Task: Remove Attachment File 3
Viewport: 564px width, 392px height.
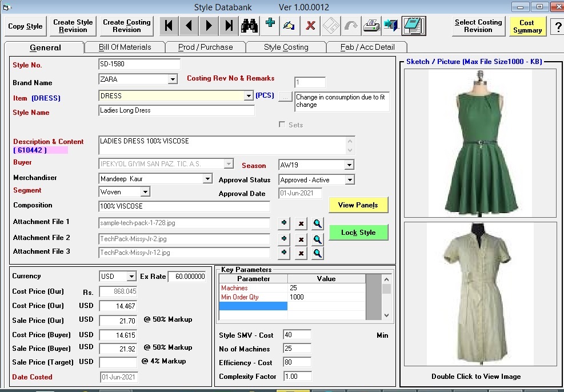Action: [x=301, y=253]
